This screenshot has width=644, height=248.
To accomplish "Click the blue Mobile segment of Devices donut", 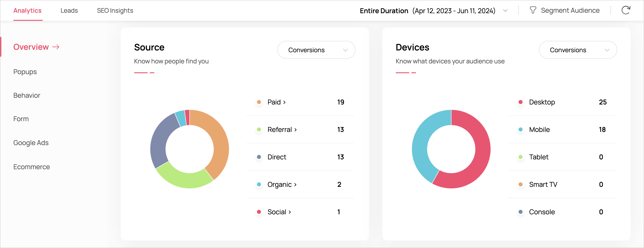I will click(420, 145).
